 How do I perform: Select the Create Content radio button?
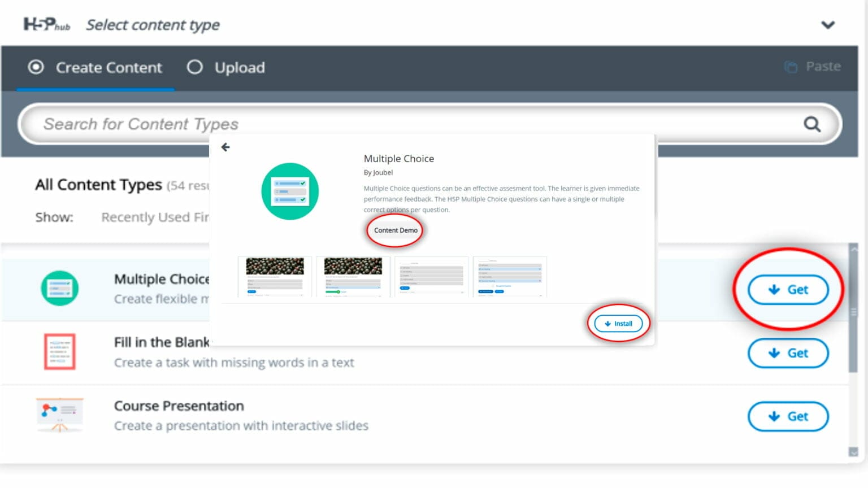click(x=36, y=67)
